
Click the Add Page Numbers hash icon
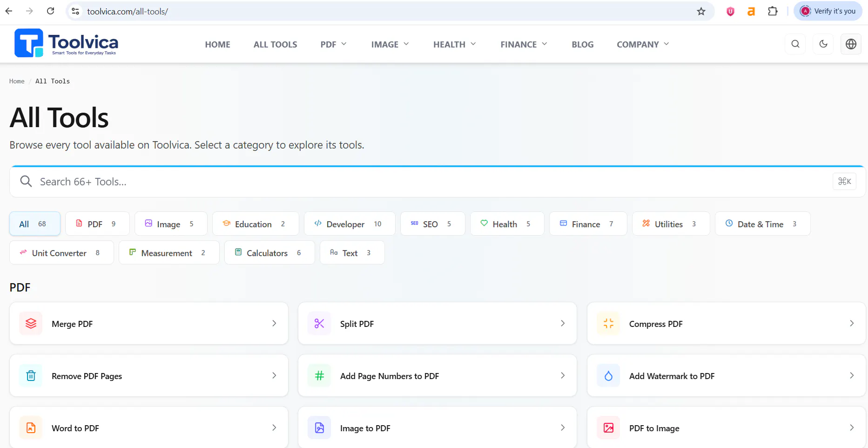(x=319, y=376)
